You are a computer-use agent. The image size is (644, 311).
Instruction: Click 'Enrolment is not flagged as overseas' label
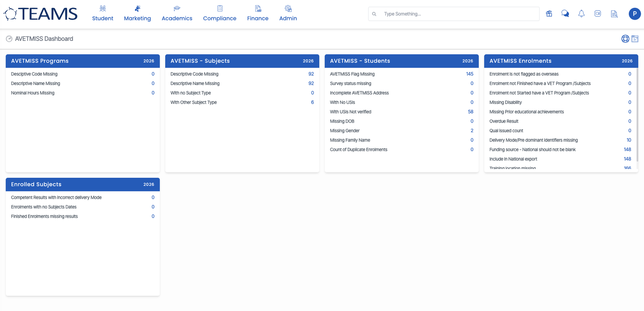tap(524, 74)
